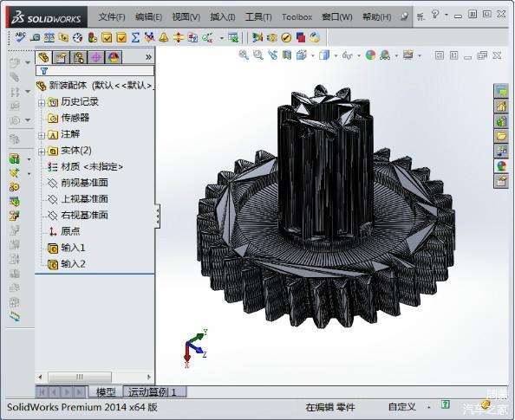
Task: Open the 窗口(W) menu
Action: [x=337, y=16]
